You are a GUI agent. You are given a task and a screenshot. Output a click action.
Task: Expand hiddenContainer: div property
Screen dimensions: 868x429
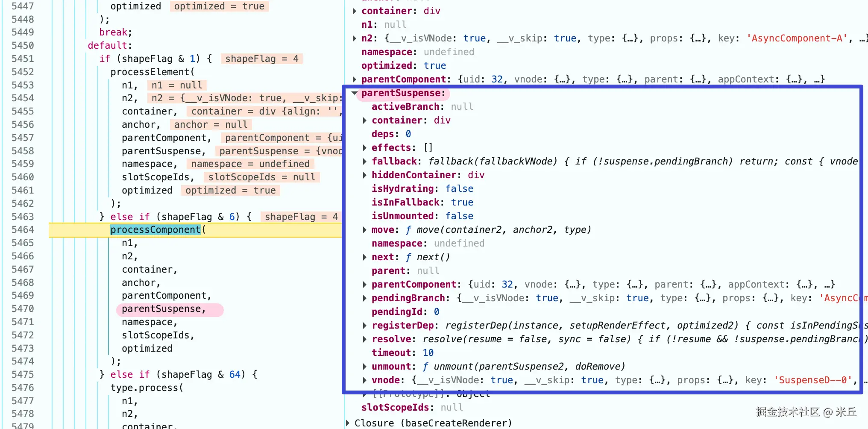pyautogui.click(x=365, y=175)
